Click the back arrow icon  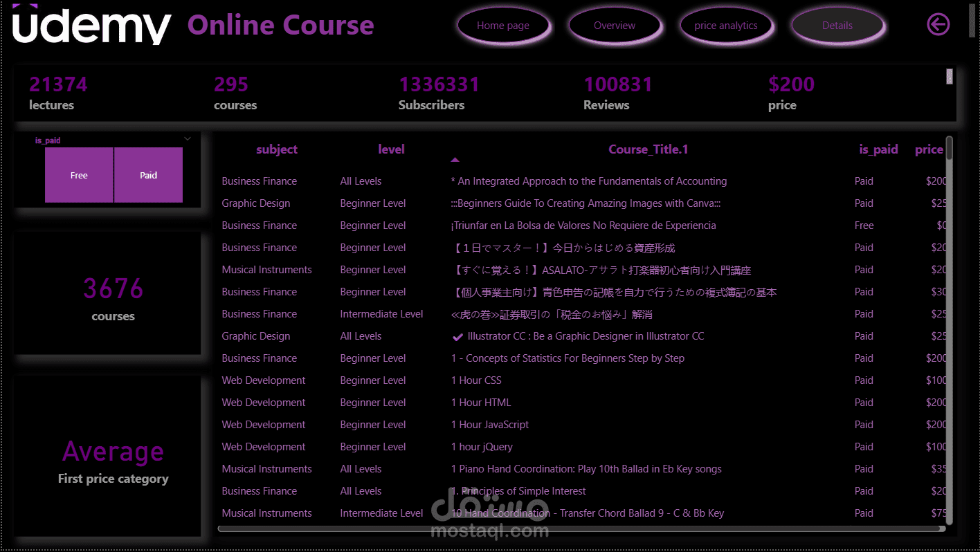[938, 25]
